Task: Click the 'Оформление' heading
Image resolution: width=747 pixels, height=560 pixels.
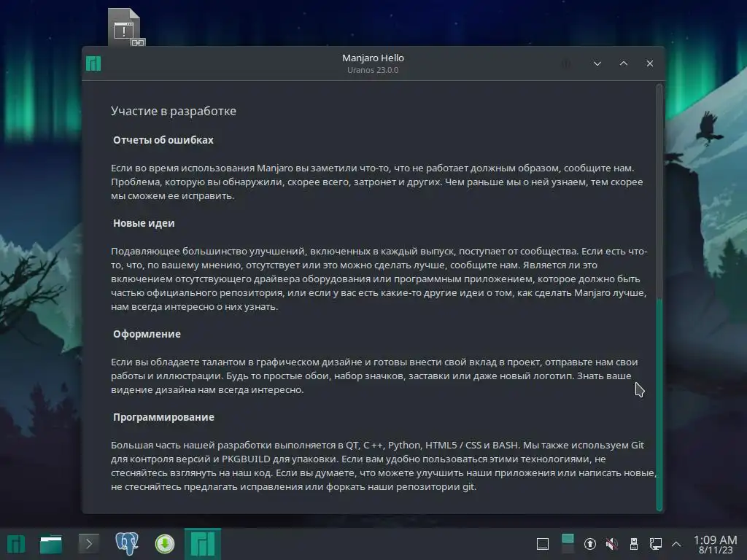Action: pos(147,334)
